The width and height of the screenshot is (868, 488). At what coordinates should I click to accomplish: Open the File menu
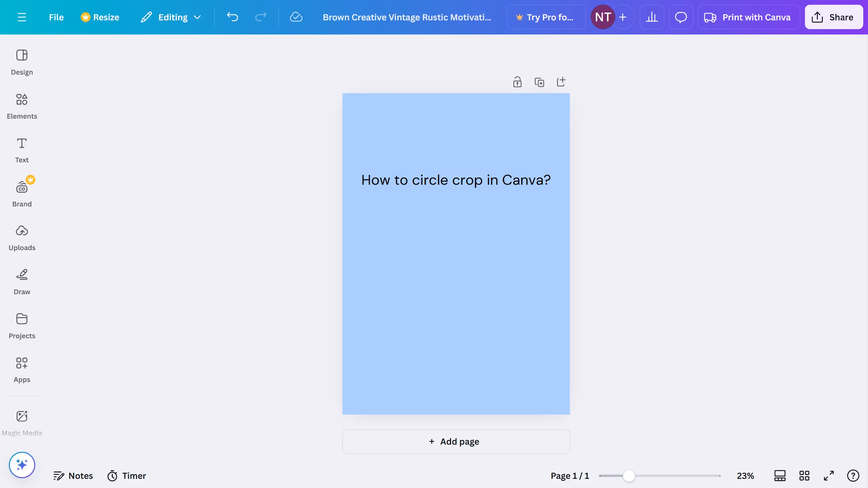coord(56,17)
